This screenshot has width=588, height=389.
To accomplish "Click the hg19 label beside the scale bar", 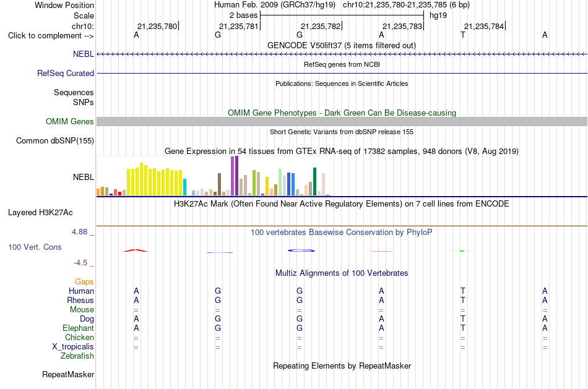I will pyautogui.click(x=438, y=15).
